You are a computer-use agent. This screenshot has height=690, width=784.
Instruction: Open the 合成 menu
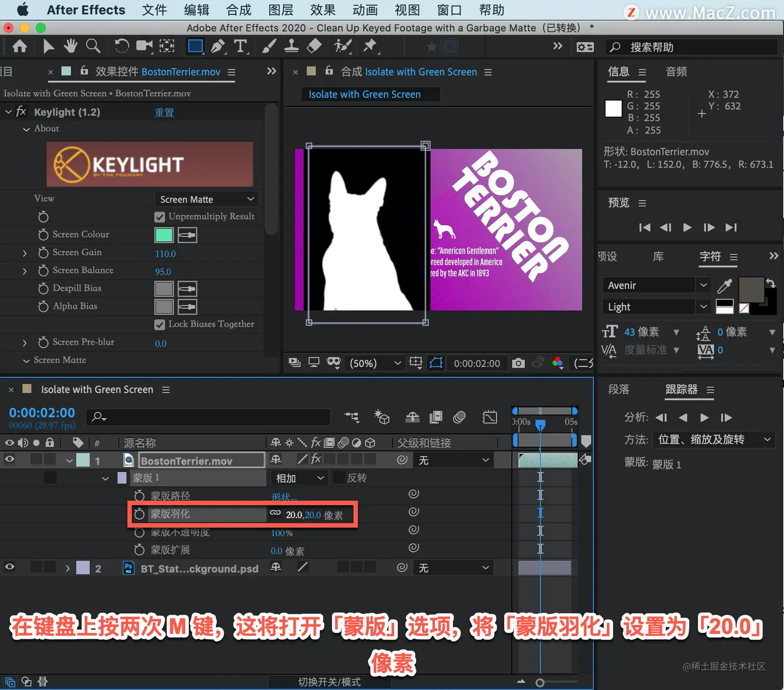coord(239,10)
